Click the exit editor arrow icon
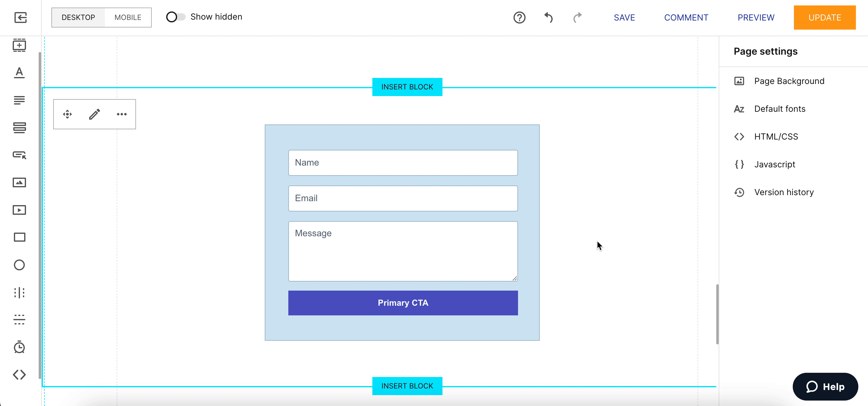Screen dimensions: 868x406 point(20,18)
